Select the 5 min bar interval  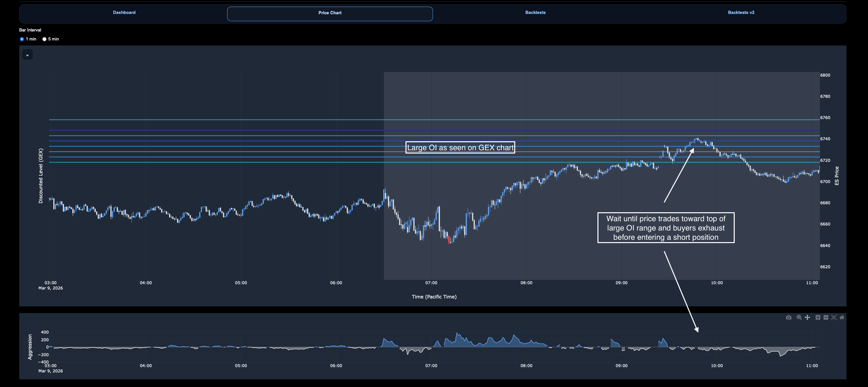point(44,39)
